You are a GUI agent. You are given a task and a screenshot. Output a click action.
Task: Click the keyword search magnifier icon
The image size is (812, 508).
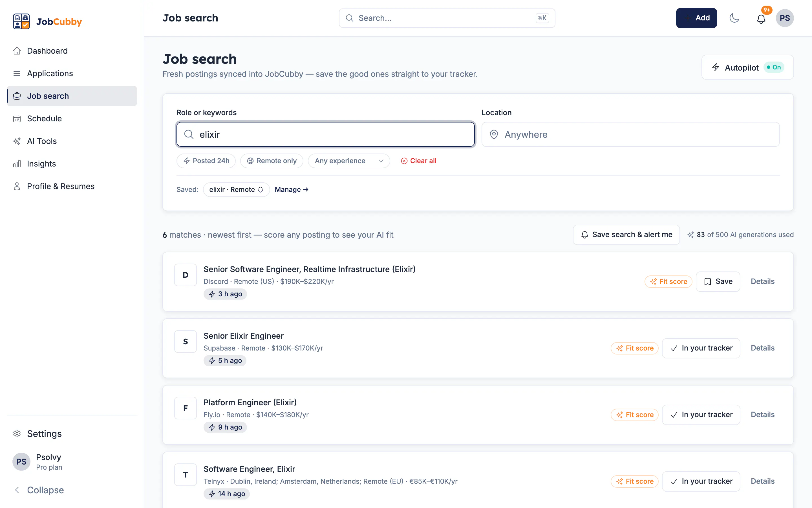(x=189, y=134)
